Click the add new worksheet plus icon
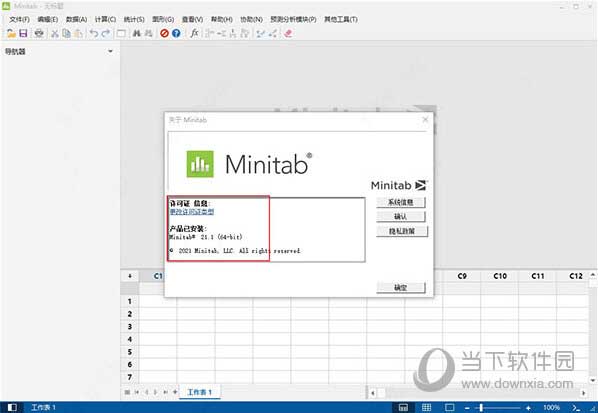The image size is (598, 413). tap(175, 392)
